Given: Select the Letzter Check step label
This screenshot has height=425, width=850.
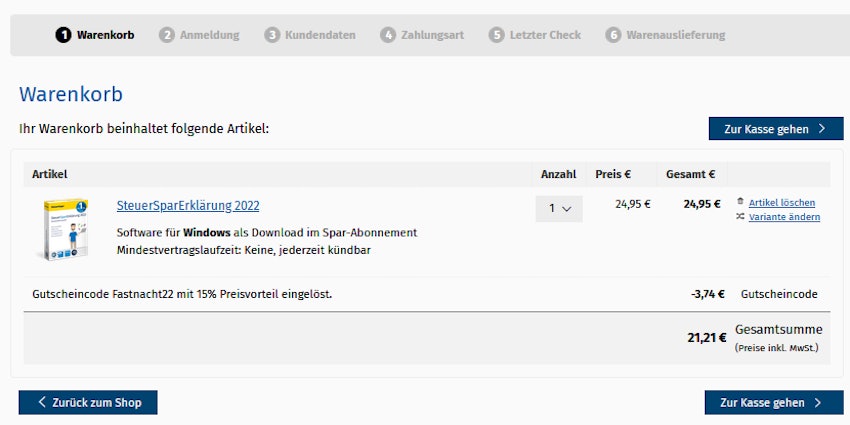Looking at the screenshot, I should (x=545, y=35).
